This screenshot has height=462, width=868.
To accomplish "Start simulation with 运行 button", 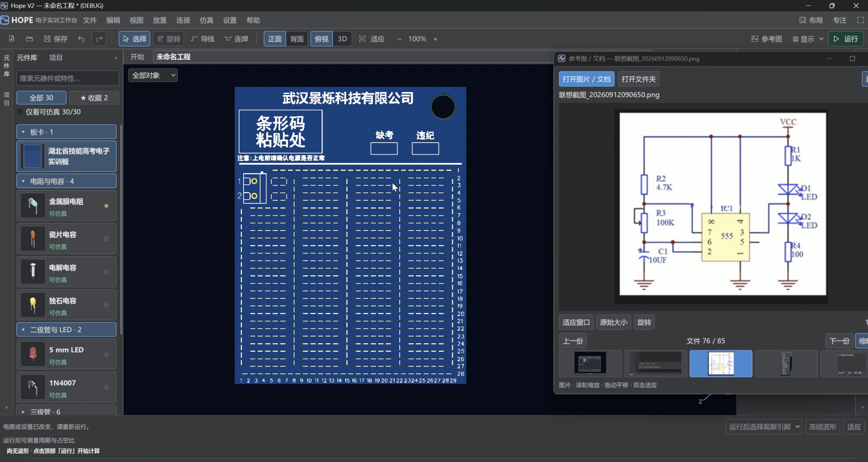I will click(846, 39).
